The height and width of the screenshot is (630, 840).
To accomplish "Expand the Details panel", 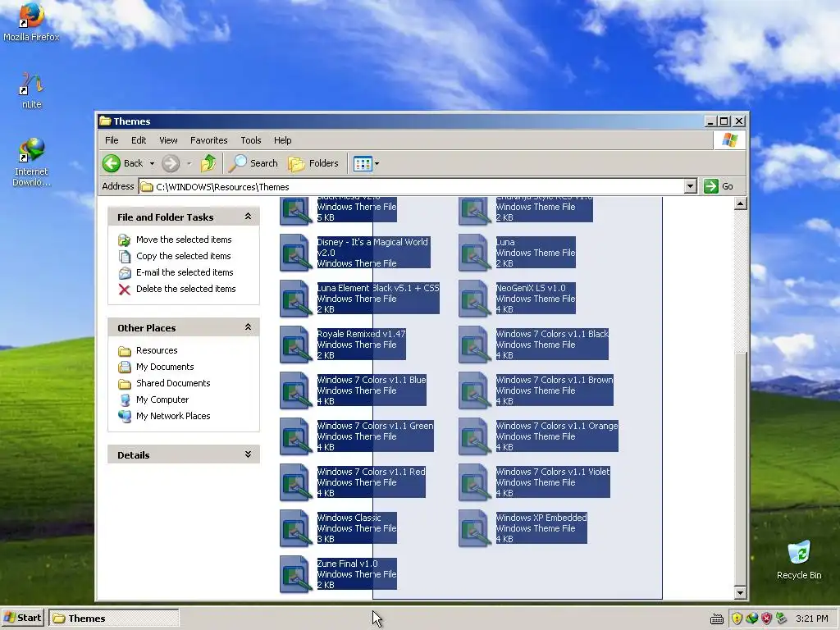I will pos(248,454).
